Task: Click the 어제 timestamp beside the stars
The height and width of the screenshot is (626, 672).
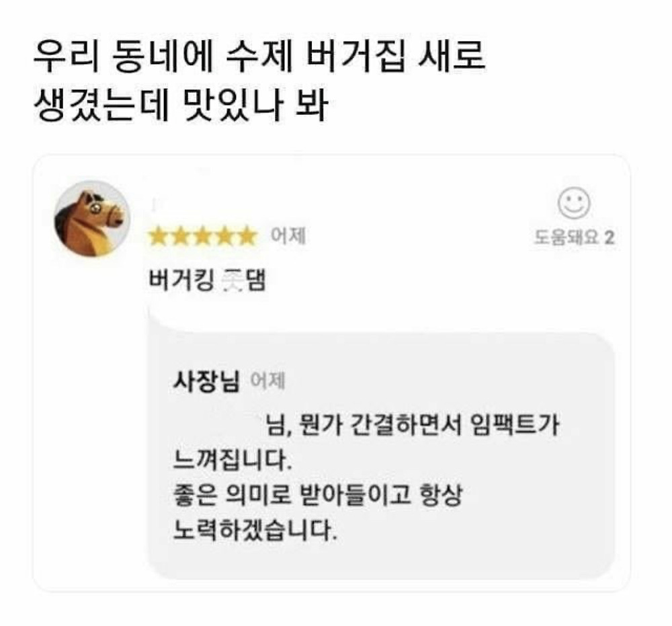Action: (x=288, y=235)
